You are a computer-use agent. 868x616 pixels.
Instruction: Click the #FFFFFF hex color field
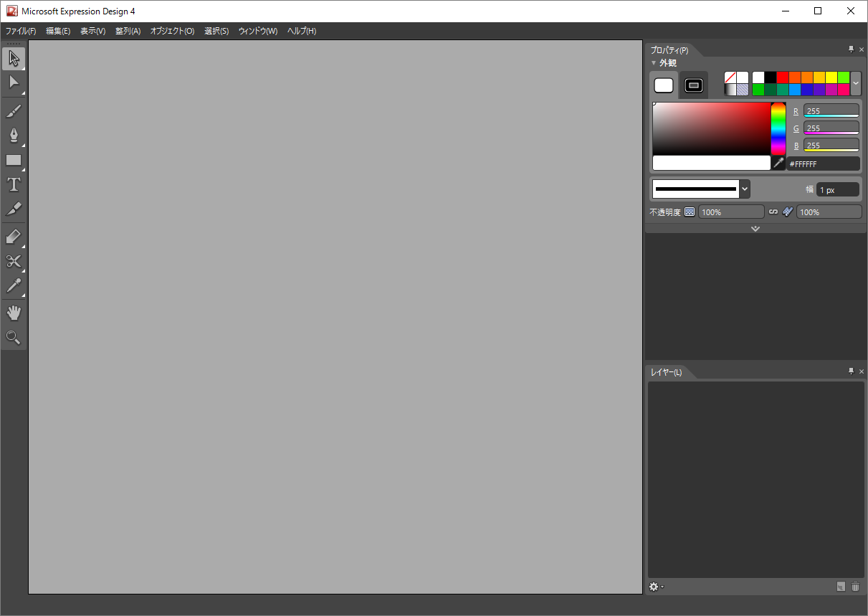coord(823,164)
